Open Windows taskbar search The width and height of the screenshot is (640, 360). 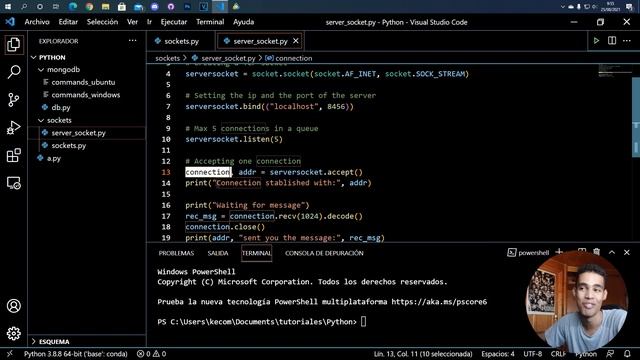pos(24,7)
